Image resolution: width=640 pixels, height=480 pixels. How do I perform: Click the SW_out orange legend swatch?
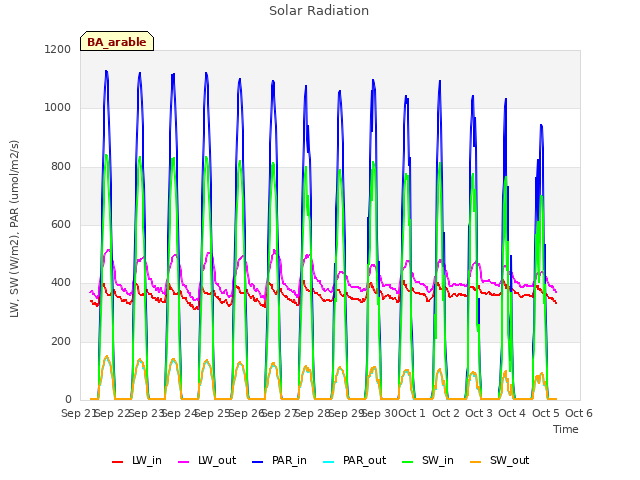476,462
